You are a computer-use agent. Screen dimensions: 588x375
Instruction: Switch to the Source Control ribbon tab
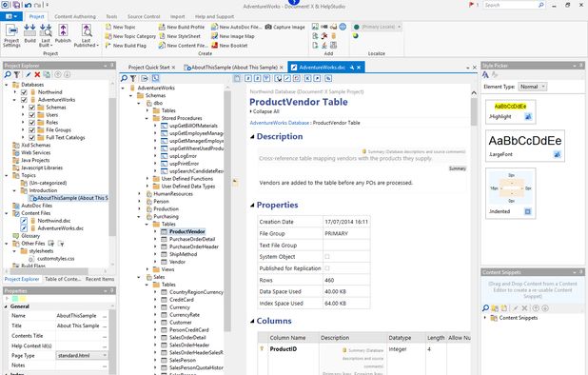144,16
